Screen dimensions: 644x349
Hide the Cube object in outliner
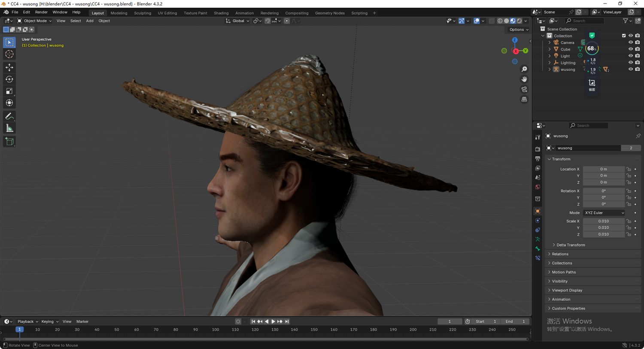630,49
